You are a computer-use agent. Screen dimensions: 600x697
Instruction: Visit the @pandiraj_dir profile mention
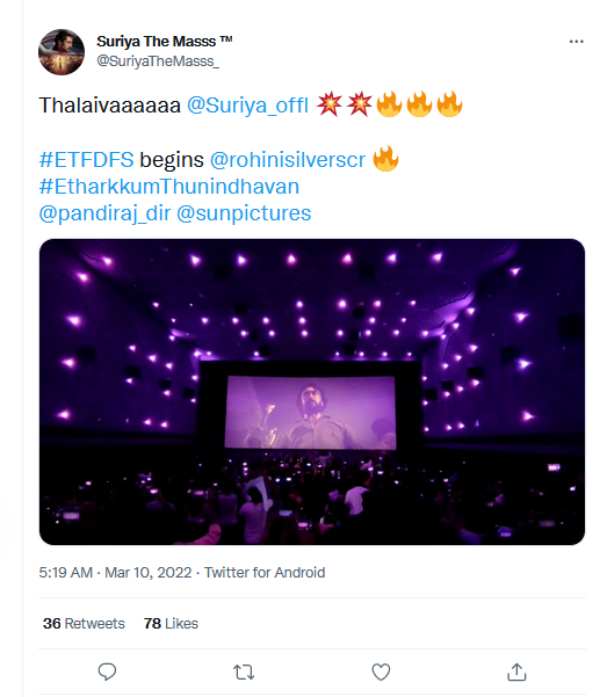(x=104, y=213)
